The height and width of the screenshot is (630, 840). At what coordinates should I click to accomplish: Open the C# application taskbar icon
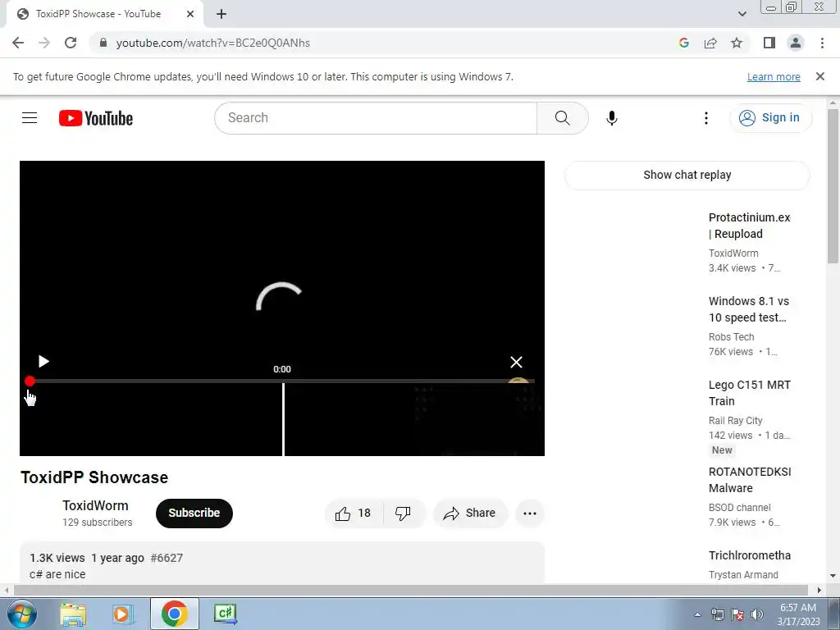point(225,614)
